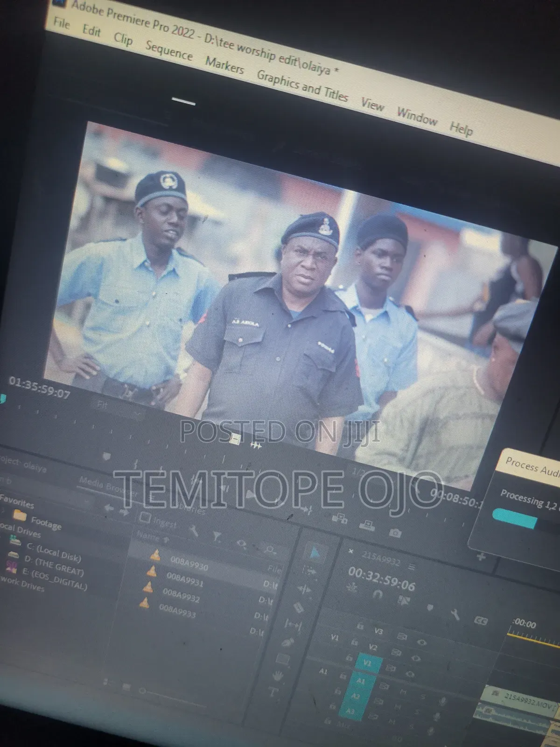Image resolution: width=560 pixels, height=747 pixels.
Task: Click the Media Browser filter funnel icon
Action: pyautogui.click(x=217, y=537)
